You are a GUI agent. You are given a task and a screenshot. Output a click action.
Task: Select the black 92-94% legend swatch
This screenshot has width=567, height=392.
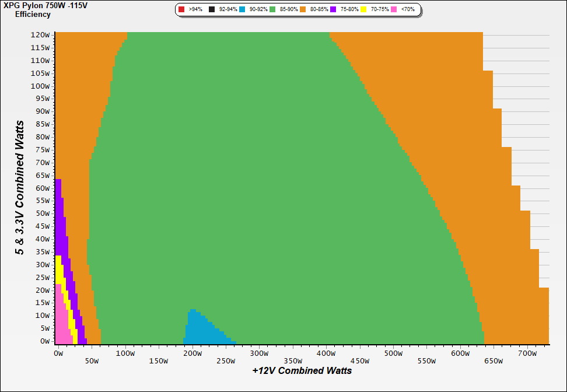212,10
